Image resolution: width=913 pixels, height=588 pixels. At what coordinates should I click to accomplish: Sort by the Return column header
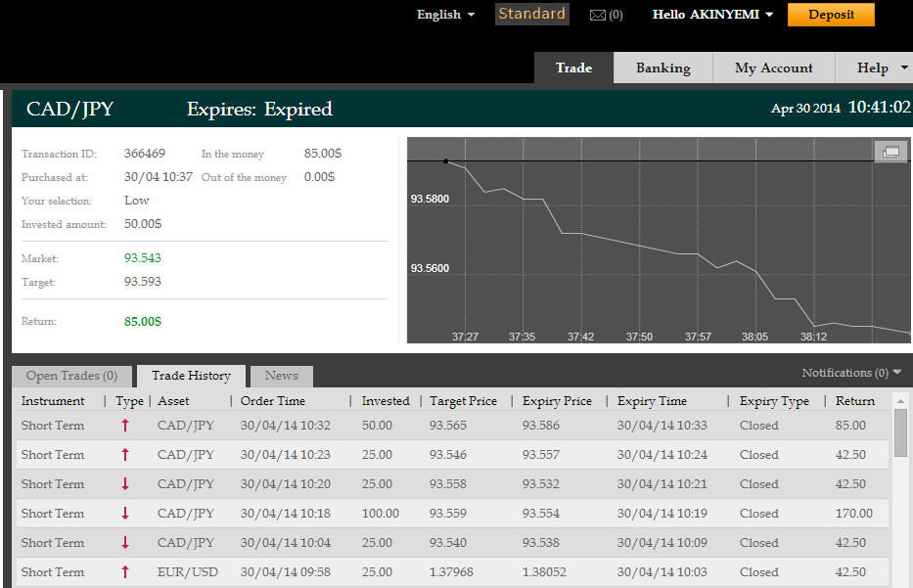[854, 401]
